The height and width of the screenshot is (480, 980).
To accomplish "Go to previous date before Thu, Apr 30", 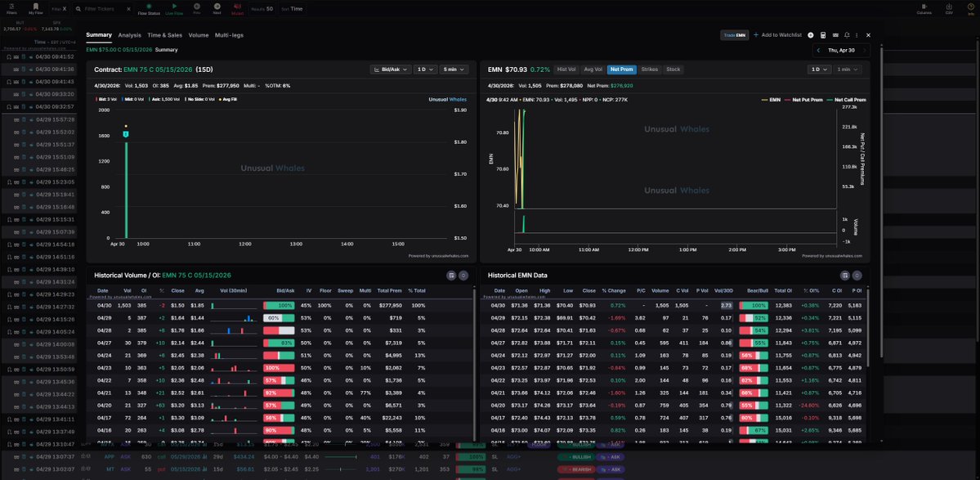I will pos(819,50).
